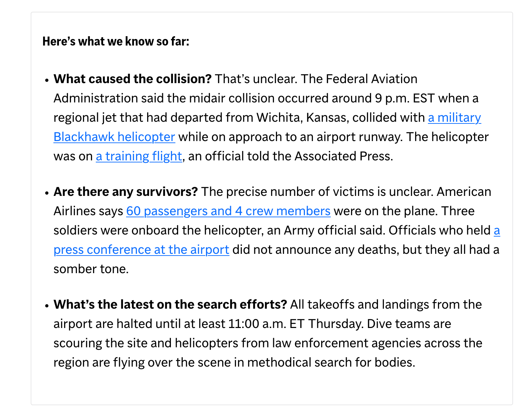The width and height of the screenshot is (532, 418).
Task: Open "60 passengers and 4 crew members" link
Action: 228,211
